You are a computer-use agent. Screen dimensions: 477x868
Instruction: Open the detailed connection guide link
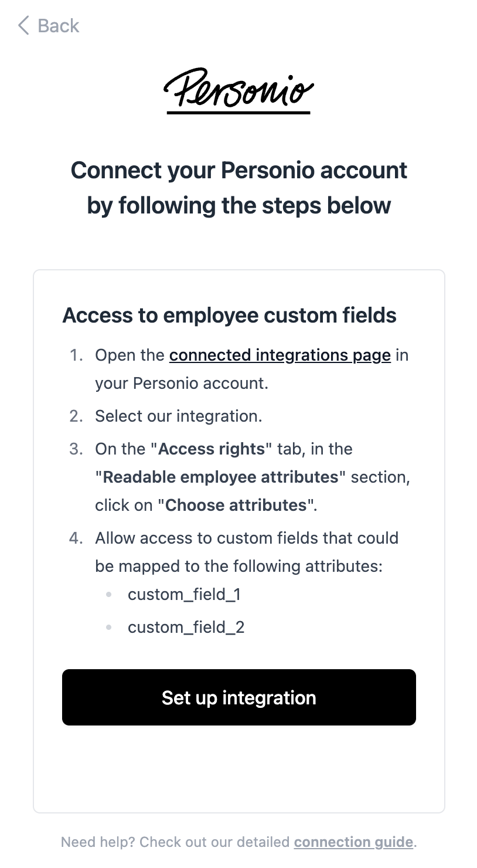[x=353, y=842]
